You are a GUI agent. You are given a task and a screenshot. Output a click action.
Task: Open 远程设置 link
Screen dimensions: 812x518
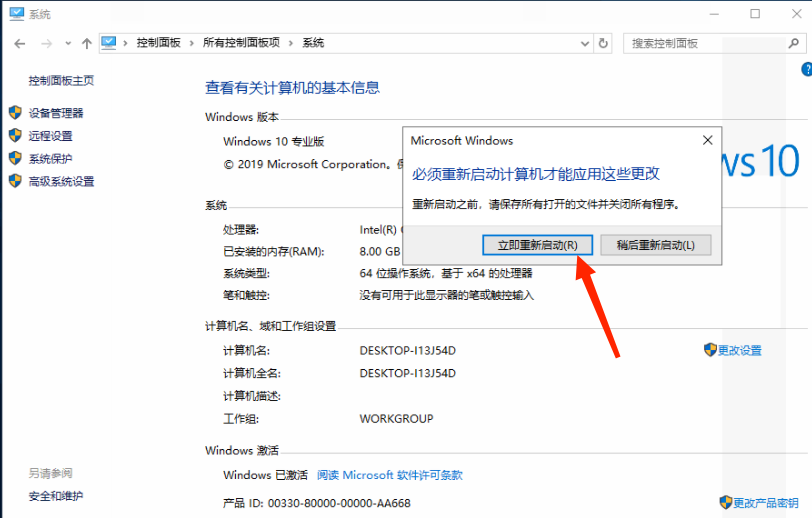click(x=50, y=136)
